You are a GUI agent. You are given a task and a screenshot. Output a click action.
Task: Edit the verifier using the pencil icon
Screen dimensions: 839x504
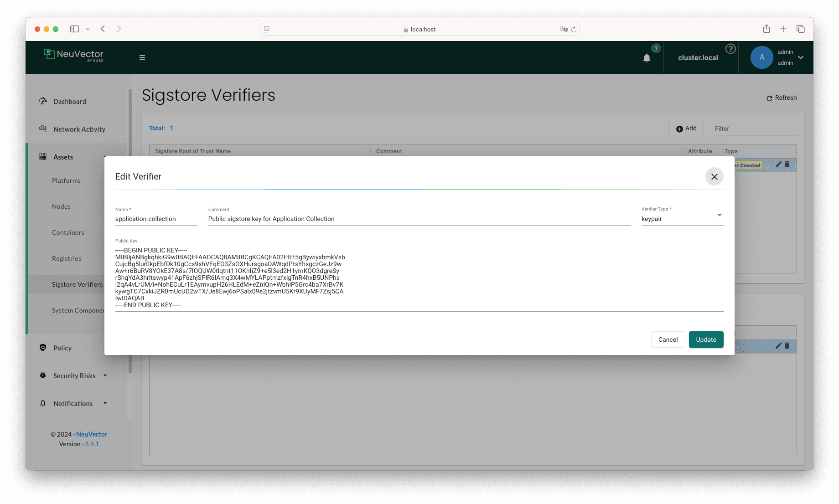[x=778, y=165]
